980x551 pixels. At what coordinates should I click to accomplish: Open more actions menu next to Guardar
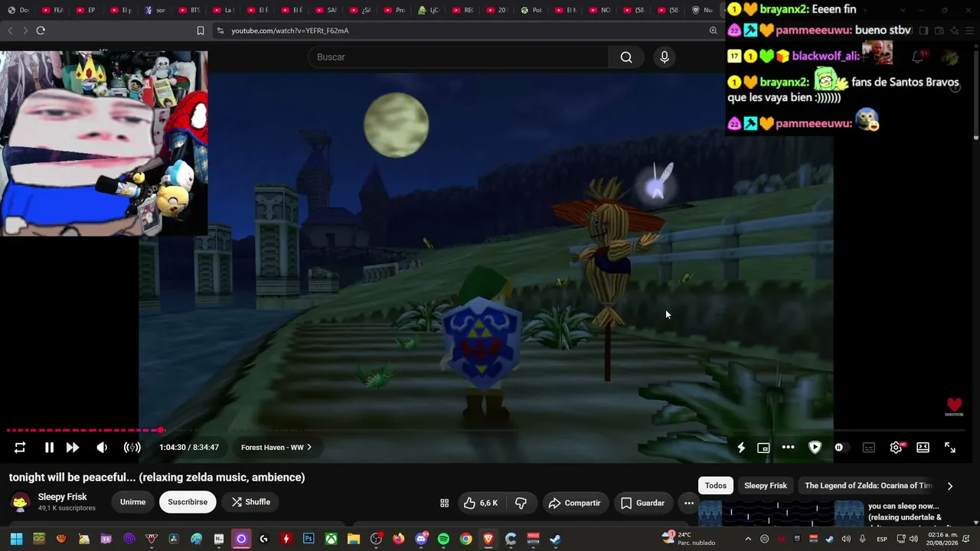[x=689, y=503]
